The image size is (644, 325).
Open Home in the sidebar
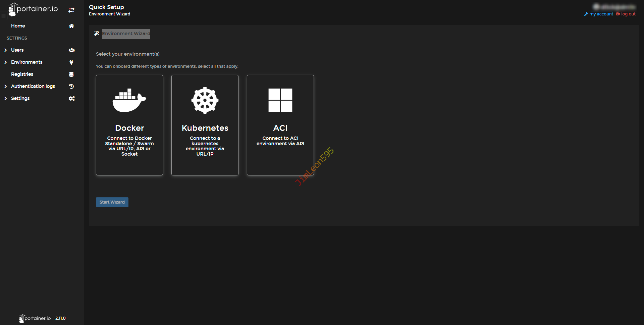pos(18,26)
